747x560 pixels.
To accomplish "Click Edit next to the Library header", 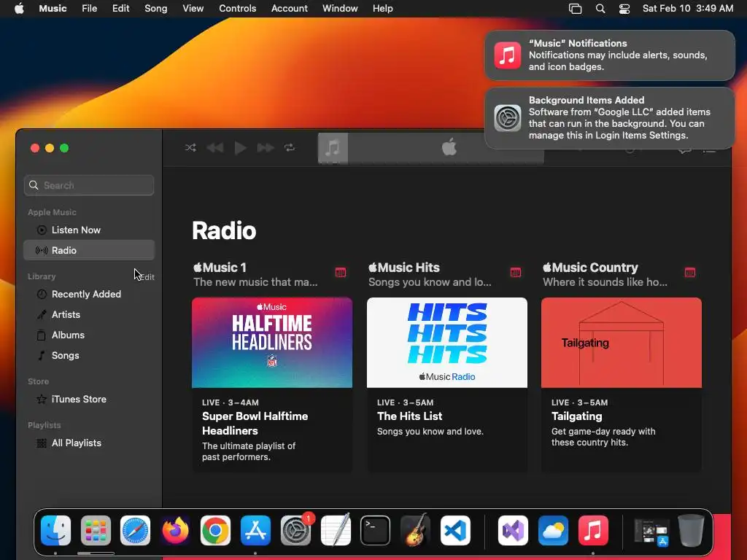I will (147, 277).
